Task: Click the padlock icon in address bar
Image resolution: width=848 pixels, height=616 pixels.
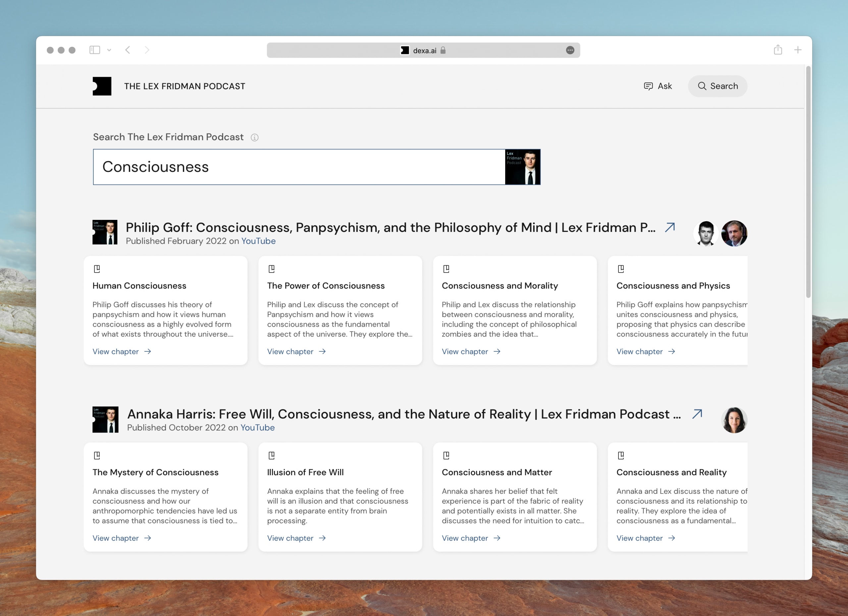Action: [443, 50]
